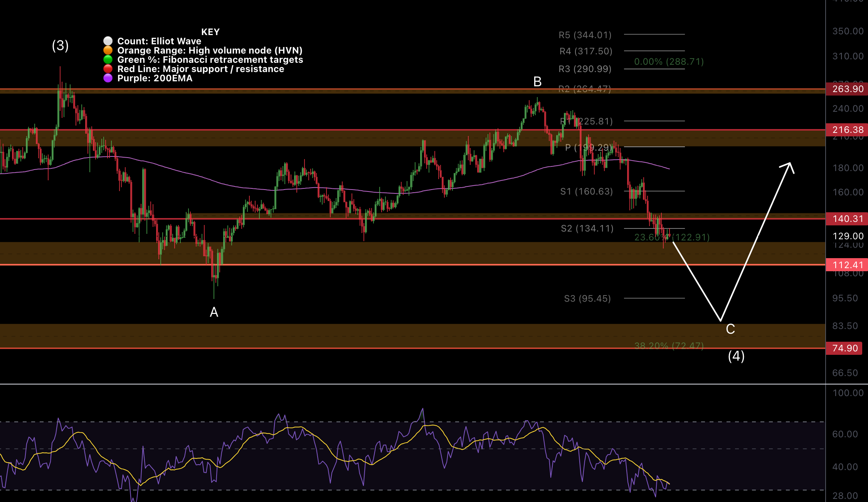Viewport: 868px width, 502px height.
Task: Select the (4) wave count label
Action: [736, 356]
